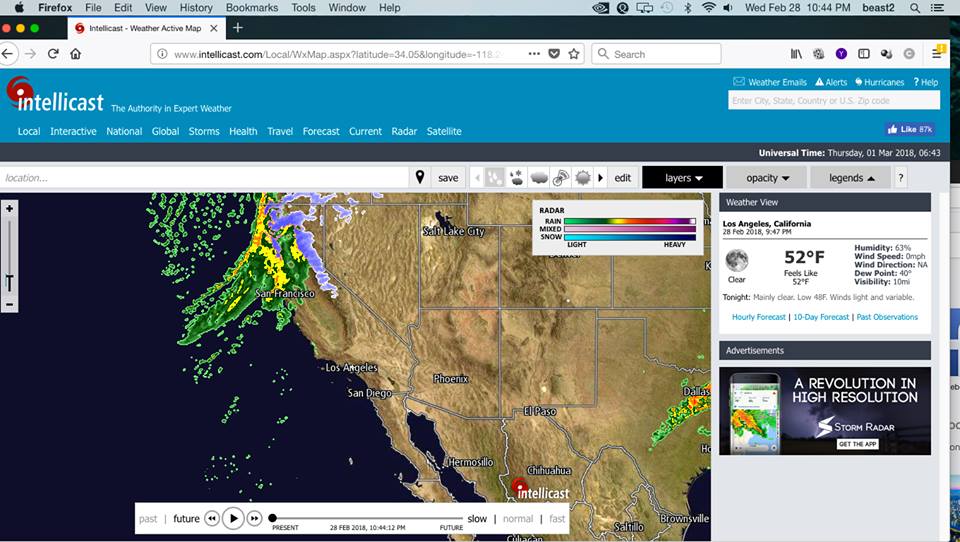
Task: Select the cloud layer preset icon
Action: [x=539, y=178]
